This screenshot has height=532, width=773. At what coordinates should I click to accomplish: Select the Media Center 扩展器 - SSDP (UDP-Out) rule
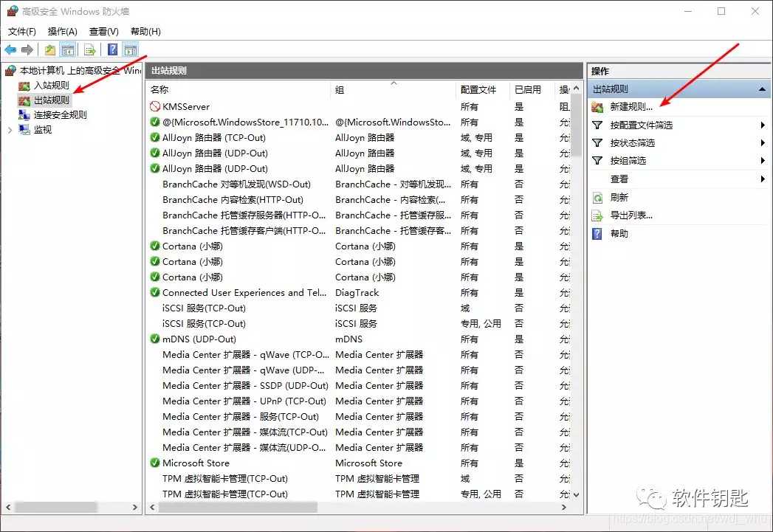360,386
